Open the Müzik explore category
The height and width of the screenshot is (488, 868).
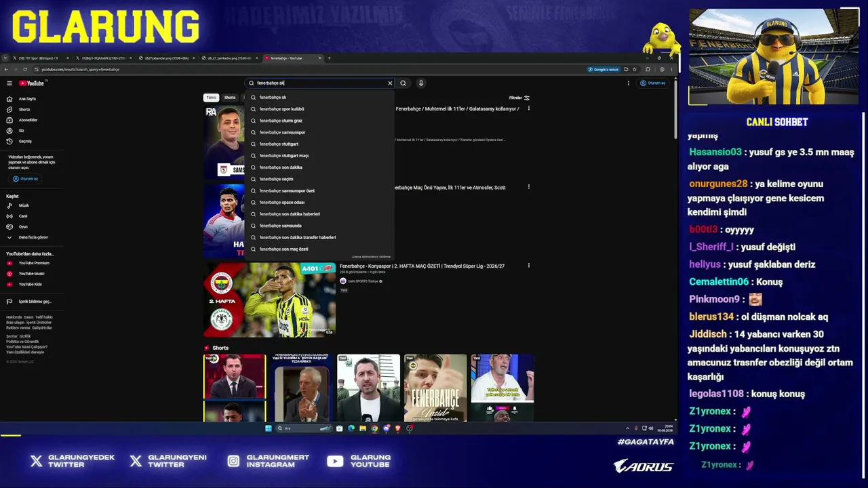(x=23, y=205)
